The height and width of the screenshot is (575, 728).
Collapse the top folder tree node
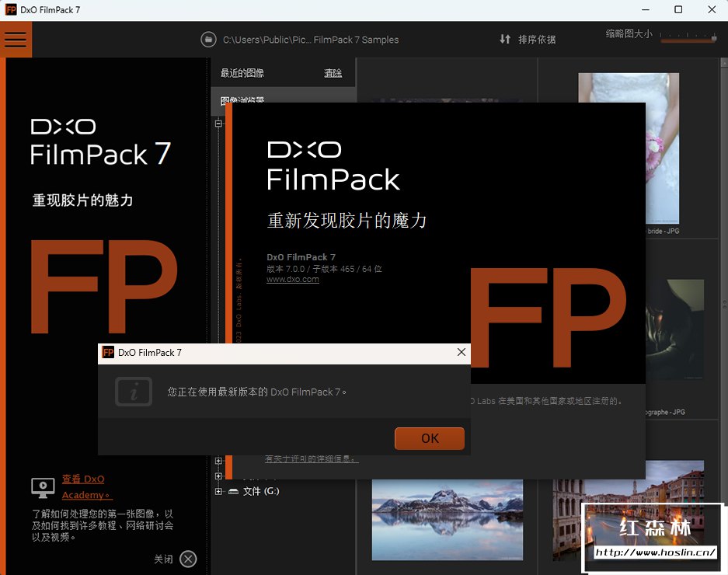[218, 124]
